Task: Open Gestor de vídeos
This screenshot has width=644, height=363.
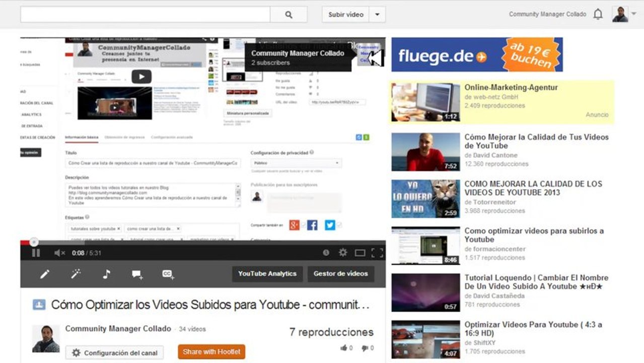Action: 341,274
